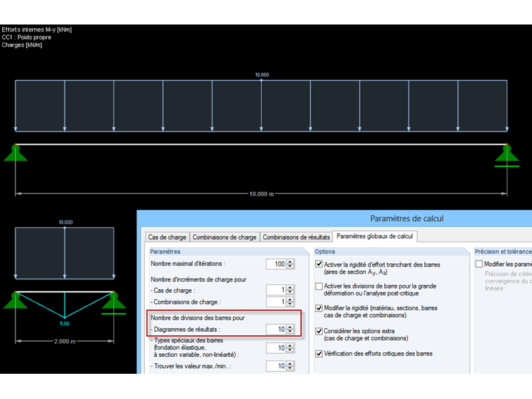Increase Types spéciaux des barres divisions

click(x=290, y=345)
